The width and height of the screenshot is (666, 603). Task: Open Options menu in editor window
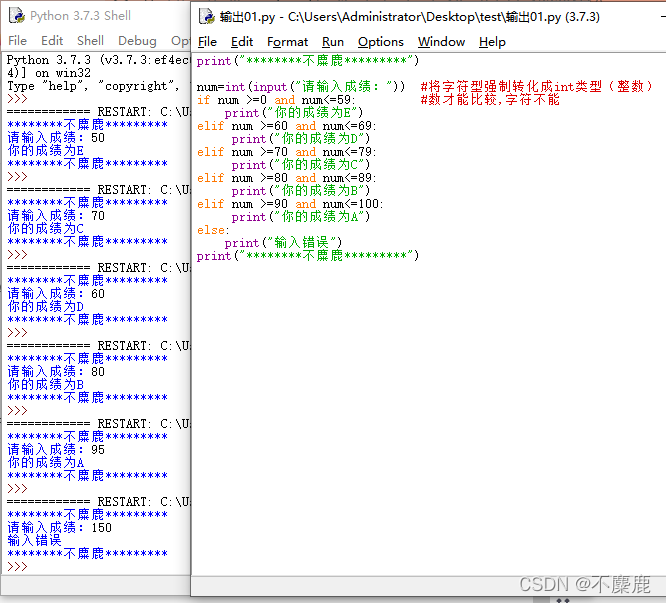pyautogui.click(x=381, y=42)
